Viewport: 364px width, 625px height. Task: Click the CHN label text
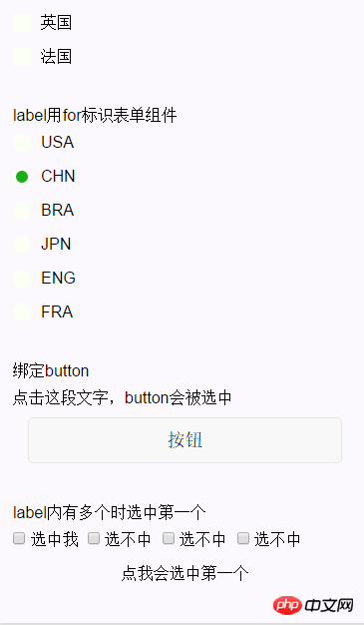coord(58,176)
